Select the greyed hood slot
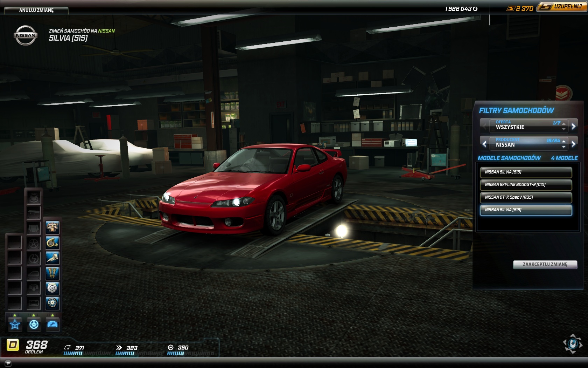Image resolution: width=588 pixels, height=368 pixels. [34, 228]
